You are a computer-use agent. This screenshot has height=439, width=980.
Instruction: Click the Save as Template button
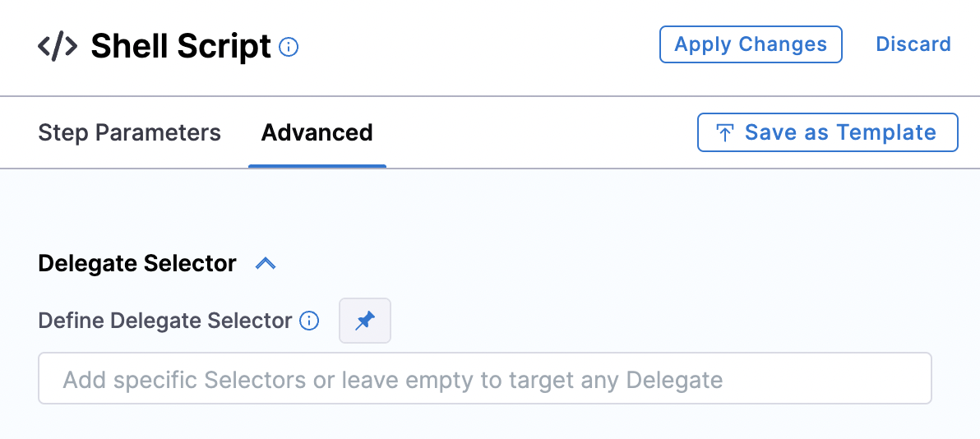click(827, 132)
